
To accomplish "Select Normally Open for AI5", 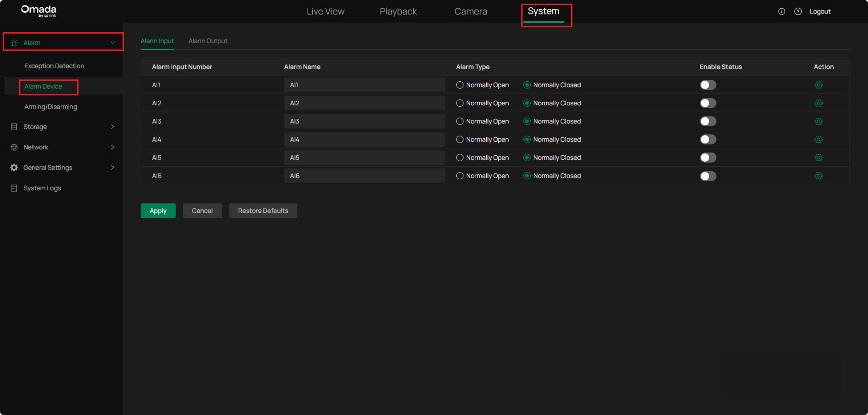I will 460,158.
